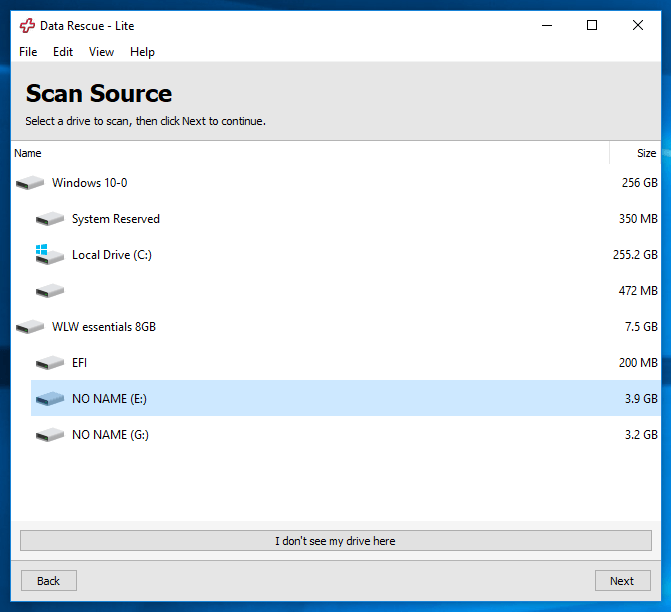This screenshot has height=612, width=671.
Task: Click the System Reserved partition icon
Action: click(x=50, y=219)
